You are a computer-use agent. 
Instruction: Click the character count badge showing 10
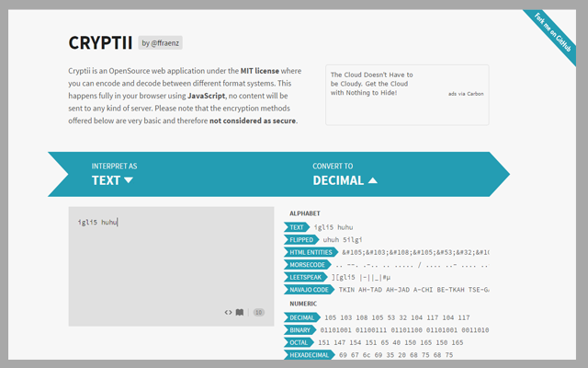point(258,312)
